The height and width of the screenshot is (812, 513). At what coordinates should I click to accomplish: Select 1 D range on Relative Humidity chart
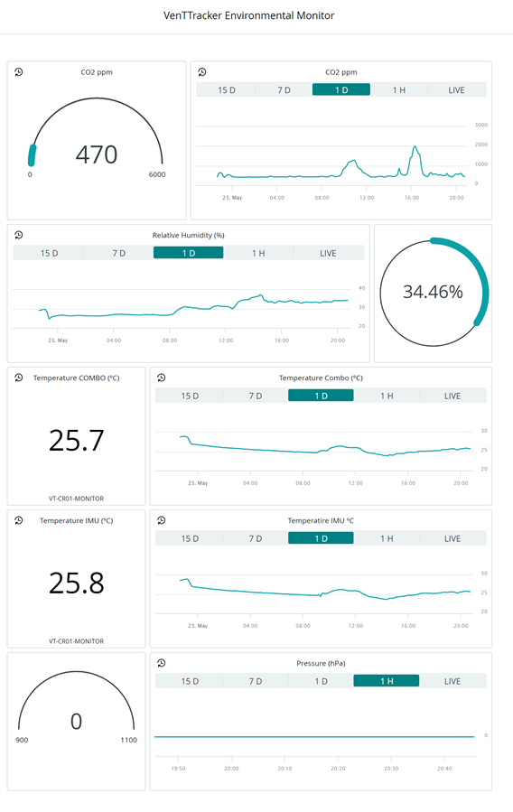click(x=189, y=253)
